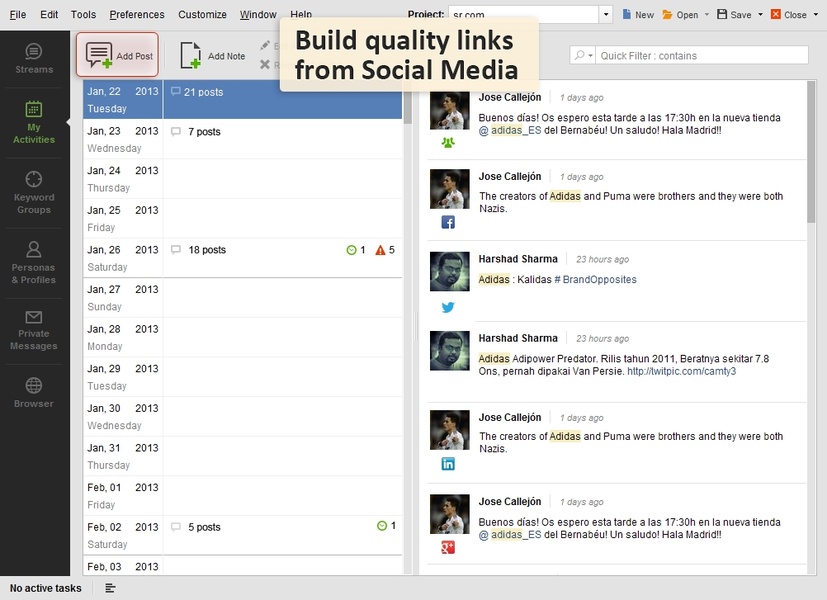
Task: Open the Customize menu
Action: coord(202,14)
